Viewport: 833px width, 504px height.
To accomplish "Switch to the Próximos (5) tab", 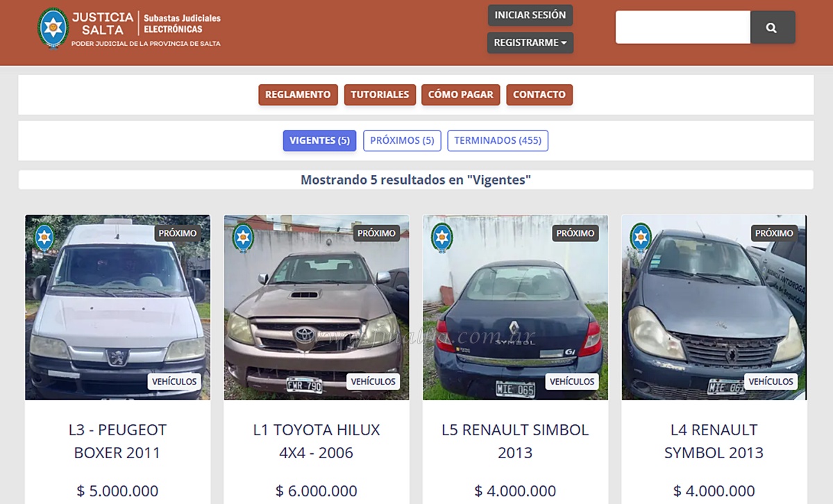I will tap(402, 140).
